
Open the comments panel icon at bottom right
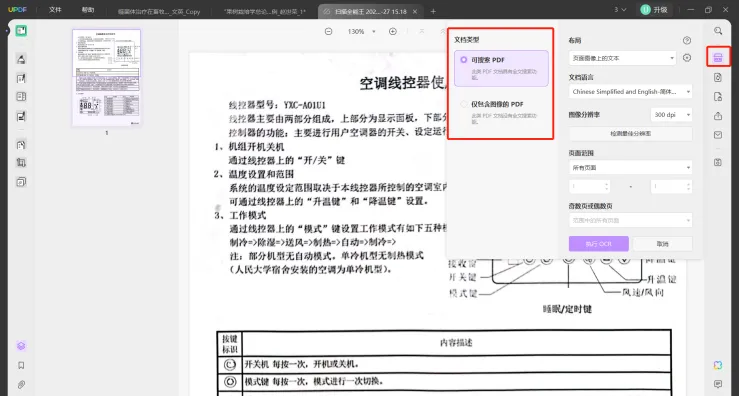(x=718, y=384)
